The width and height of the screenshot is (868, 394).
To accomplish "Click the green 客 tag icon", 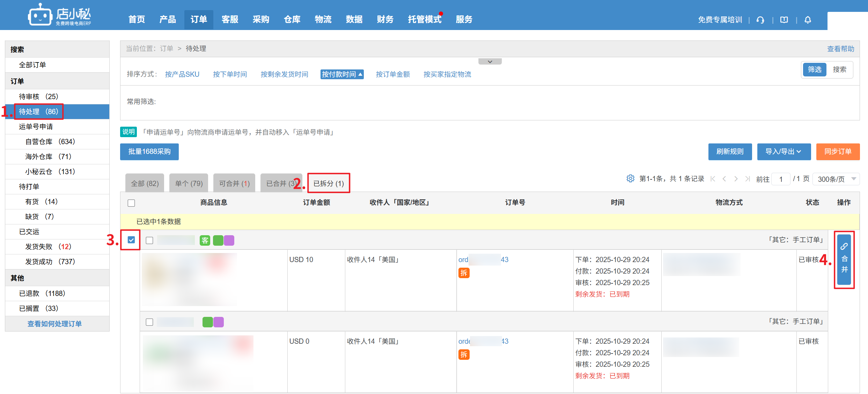I will (205, 240).
